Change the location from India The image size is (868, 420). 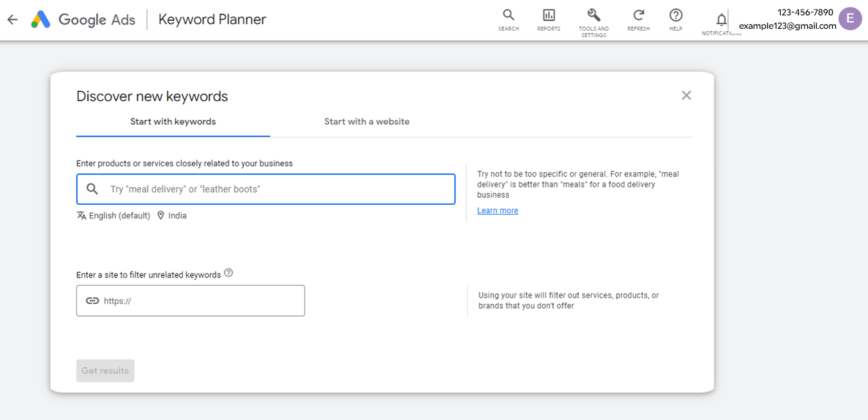pyautogui.click(x=172, y=216)
